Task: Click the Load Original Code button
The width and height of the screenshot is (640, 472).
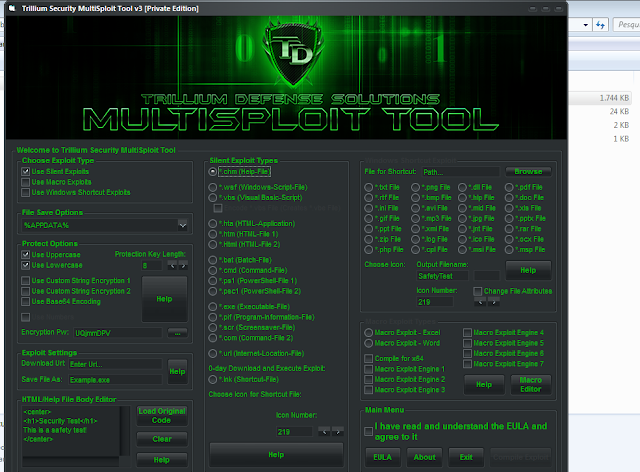Action: [x=162, y=416]
